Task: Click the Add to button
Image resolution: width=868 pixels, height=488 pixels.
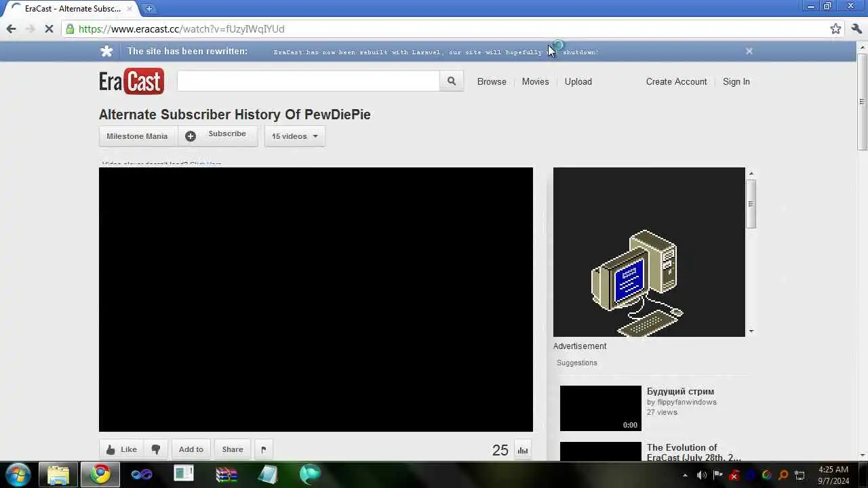Action: point(191,449)
